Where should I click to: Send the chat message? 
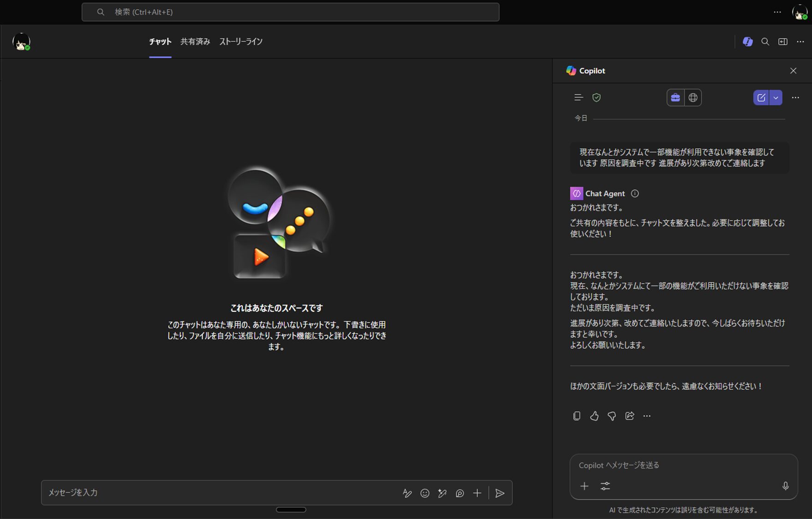500,493
